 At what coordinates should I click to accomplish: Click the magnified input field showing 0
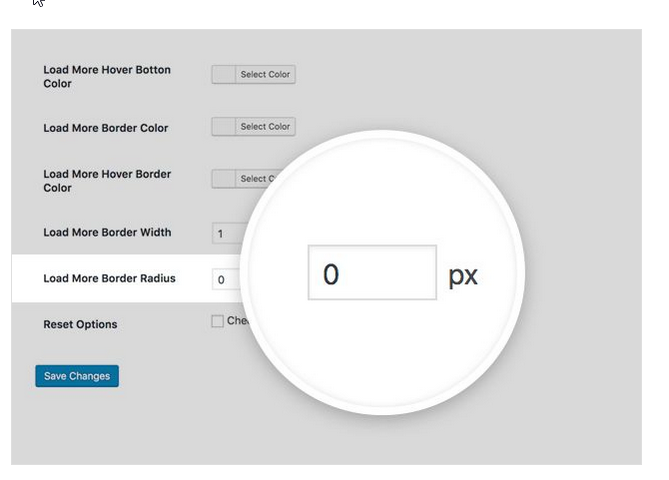pos(371,273)
